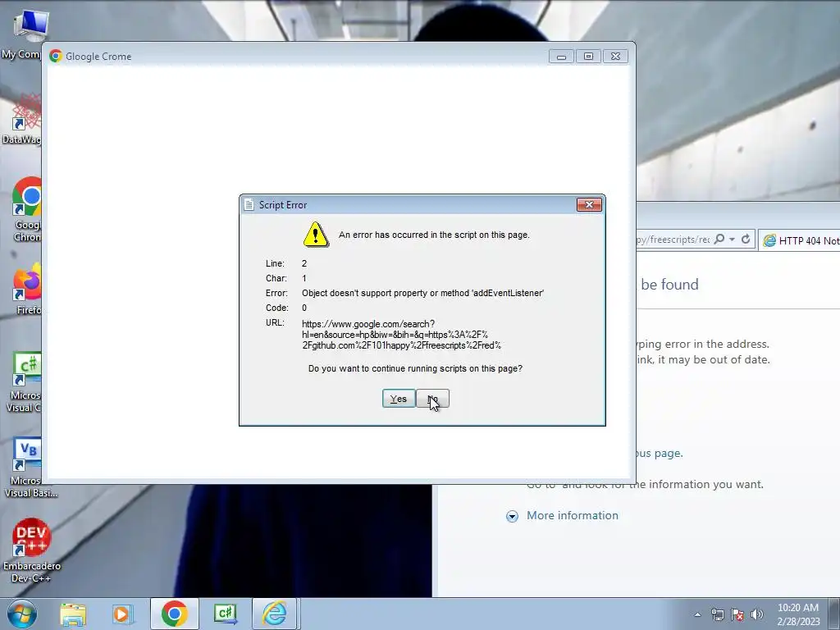Close the Gloogle Crome window
The image size is (840, 630).
point(615,57)
